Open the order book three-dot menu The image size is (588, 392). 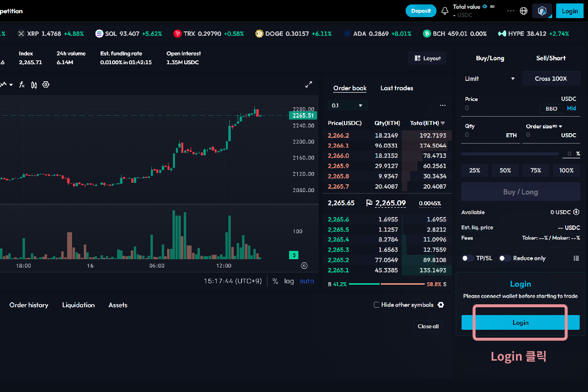pos(442,105)
